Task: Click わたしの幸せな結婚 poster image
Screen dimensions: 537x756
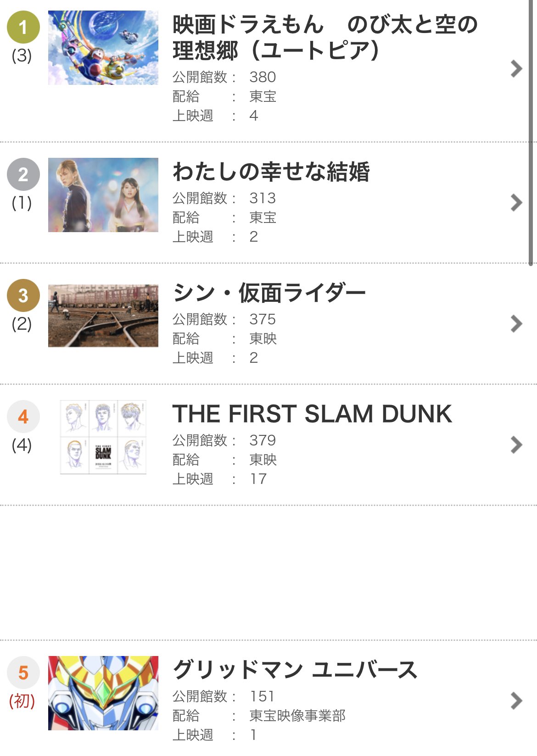Action: click(103, 195)
